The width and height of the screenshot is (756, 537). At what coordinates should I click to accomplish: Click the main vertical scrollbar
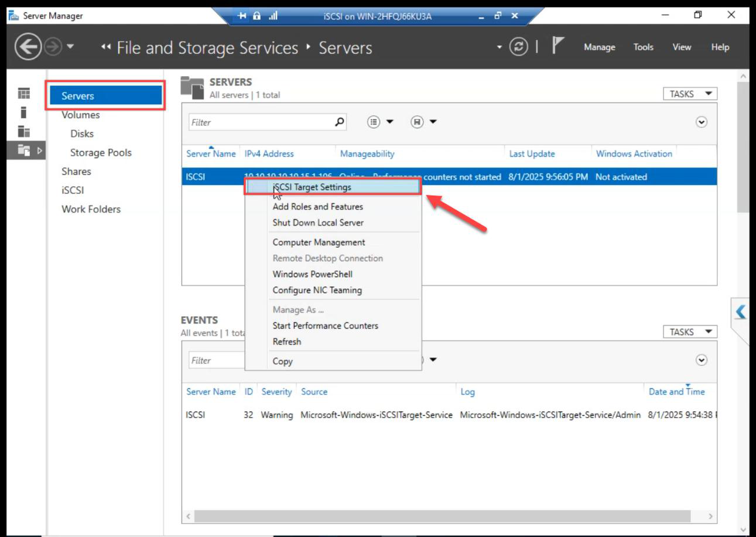point(743,148)
